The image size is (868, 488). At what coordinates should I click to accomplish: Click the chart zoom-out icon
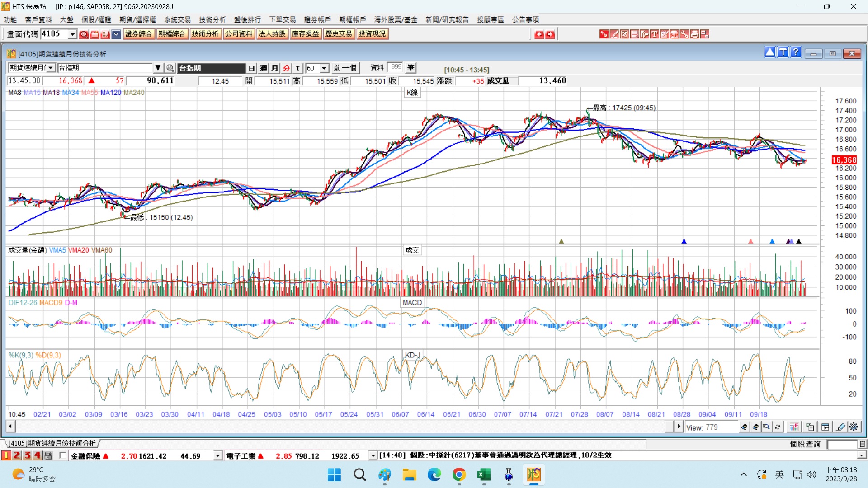click(755, 427)
